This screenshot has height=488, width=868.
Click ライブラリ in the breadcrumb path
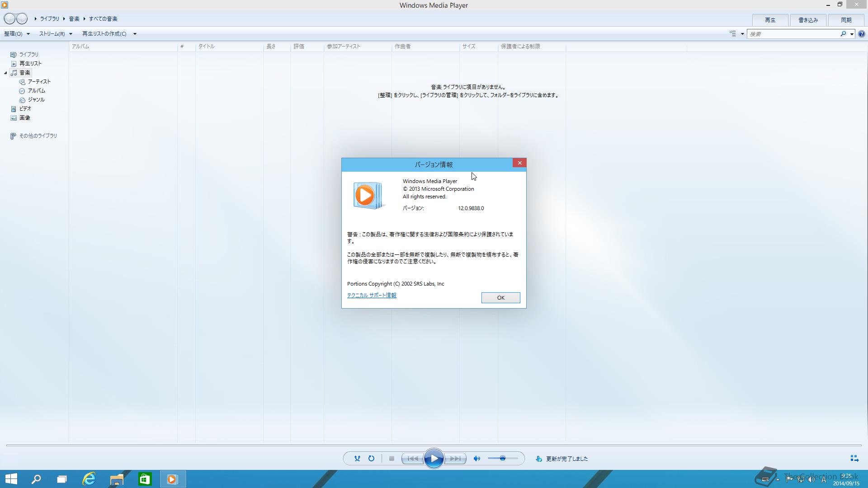pos(49,19)
